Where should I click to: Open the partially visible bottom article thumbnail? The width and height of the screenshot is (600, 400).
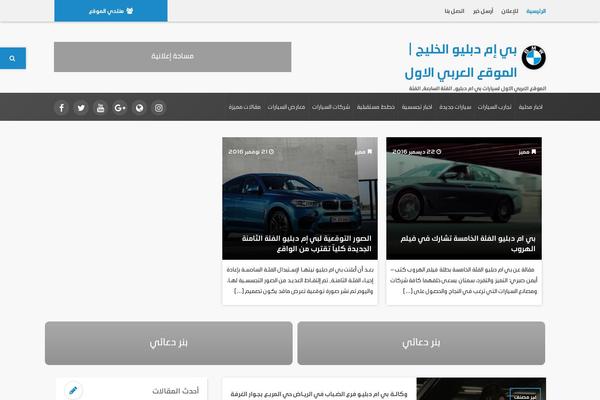pyautogui.click(x=481, y=389)
